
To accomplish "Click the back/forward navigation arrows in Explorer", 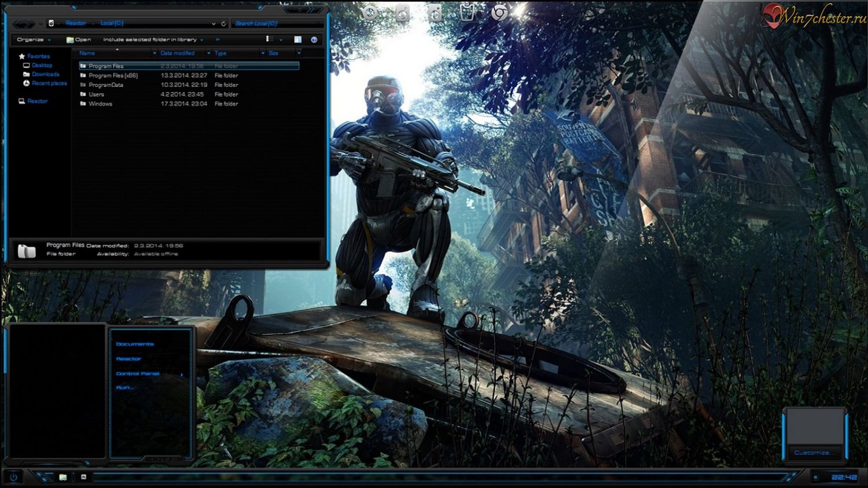I will (x=23, y=24).
